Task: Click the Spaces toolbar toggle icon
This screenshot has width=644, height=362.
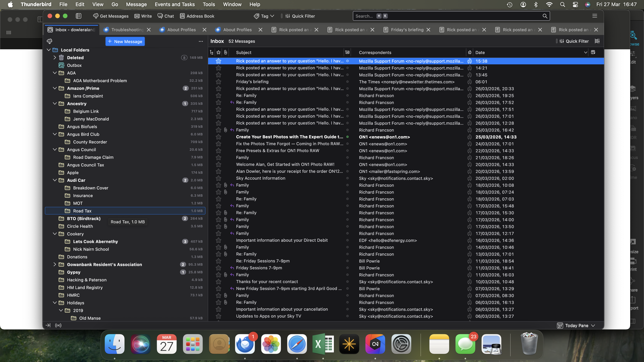Action: pos(79,16)
